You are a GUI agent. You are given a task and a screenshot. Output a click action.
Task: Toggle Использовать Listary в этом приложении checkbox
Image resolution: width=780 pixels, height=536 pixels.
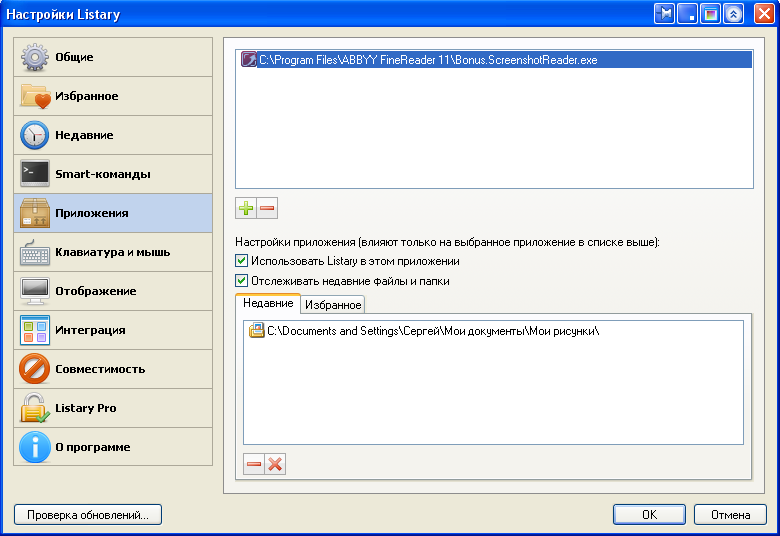point(241,260)
